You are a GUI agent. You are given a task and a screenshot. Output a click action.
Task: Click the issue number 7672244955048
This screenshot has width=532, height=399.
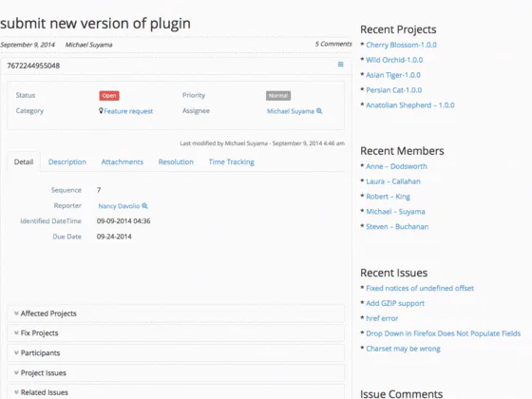point(33,66)
